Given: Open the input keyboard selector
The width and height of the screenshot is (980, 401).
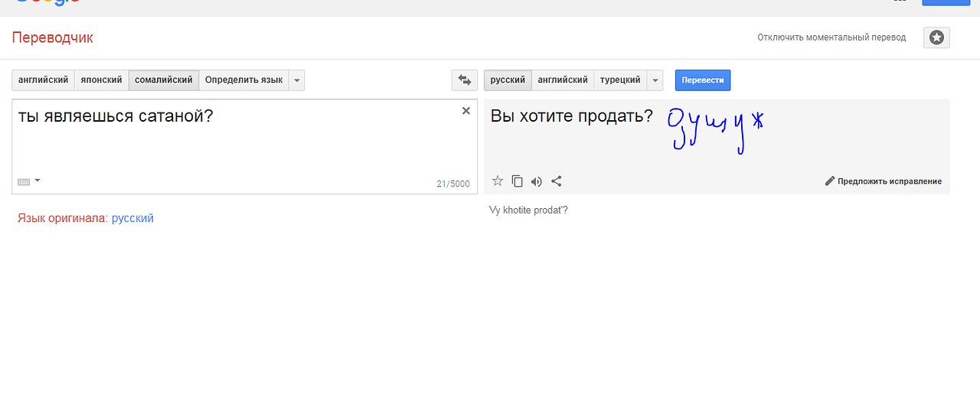Looking at the screenshot, I should tap(29, 181).
